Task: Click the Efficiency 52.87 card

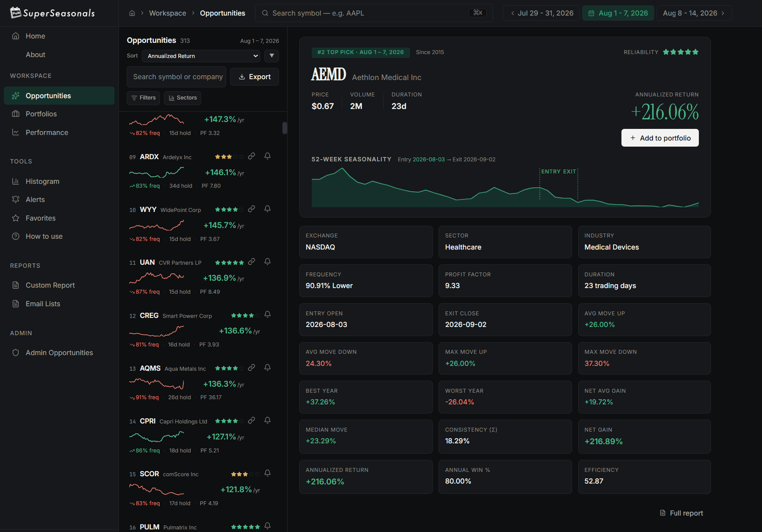Action: click(644, 476)
